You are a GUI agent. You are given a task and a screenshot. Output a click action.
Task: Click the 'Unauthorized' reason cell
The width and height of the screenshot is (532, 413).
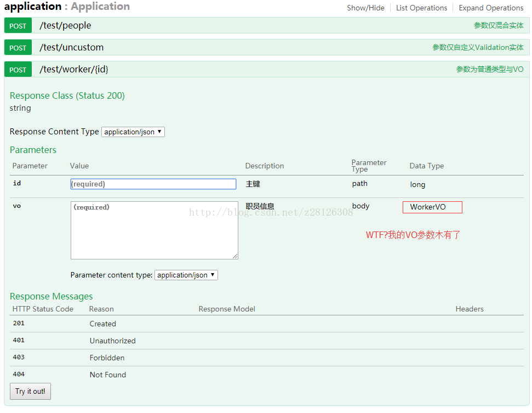click(x=113, y=341)
